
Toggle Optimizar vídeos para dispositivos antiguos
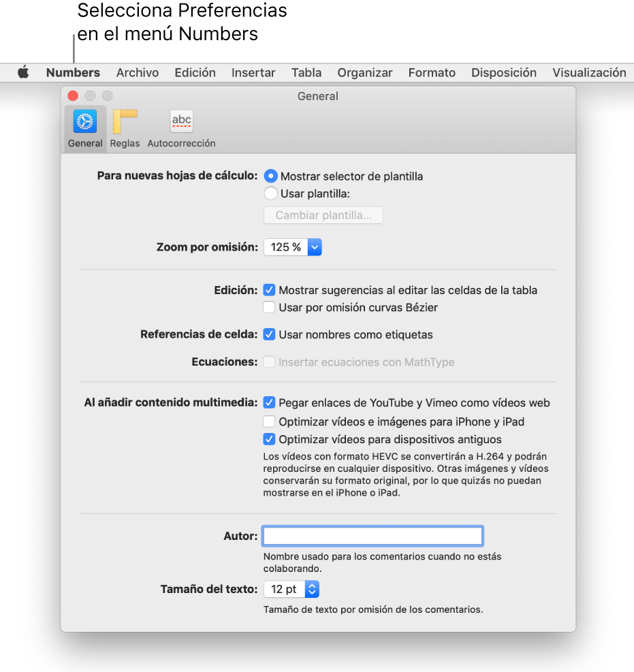click(269, 439)
